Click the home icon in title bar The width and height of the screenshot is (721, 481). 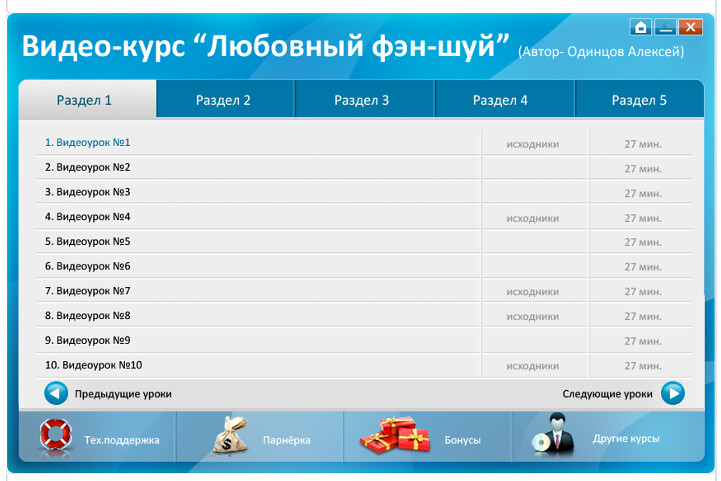coord(641,27)
